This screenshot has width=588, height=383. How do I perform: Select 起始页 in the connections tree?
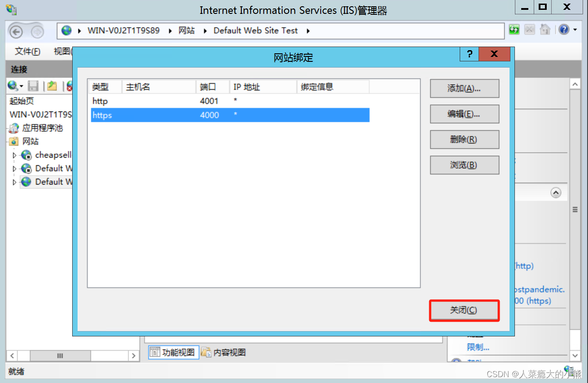(x=22, y=101)
